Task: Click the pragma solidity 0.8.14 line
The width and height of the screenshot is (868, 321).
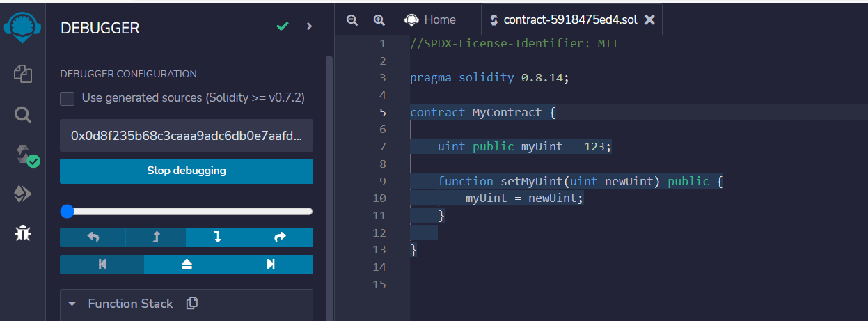Action: [489, 78]
